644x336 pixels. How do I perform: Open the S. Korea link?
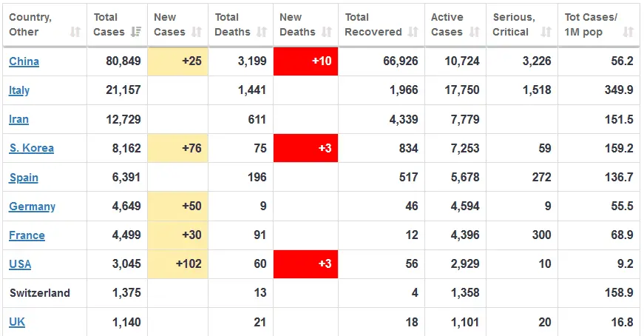coord(31,148)
